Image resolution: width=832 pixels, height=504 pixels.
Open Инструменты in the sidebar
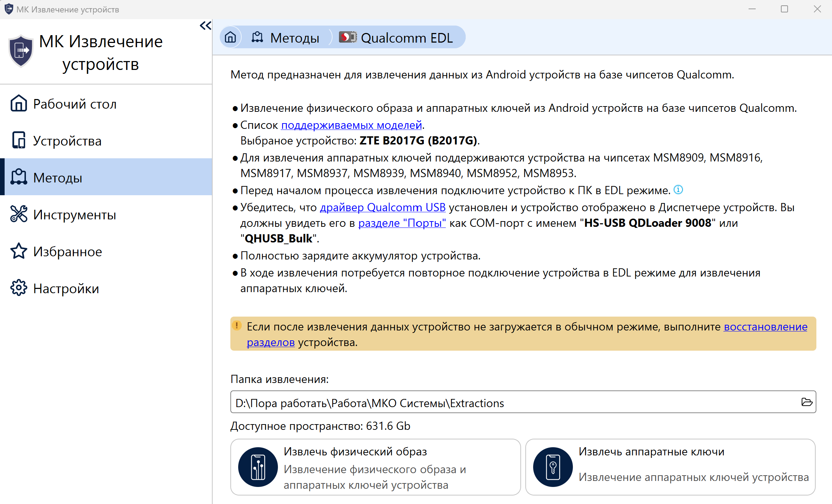(x=106, y=215)
